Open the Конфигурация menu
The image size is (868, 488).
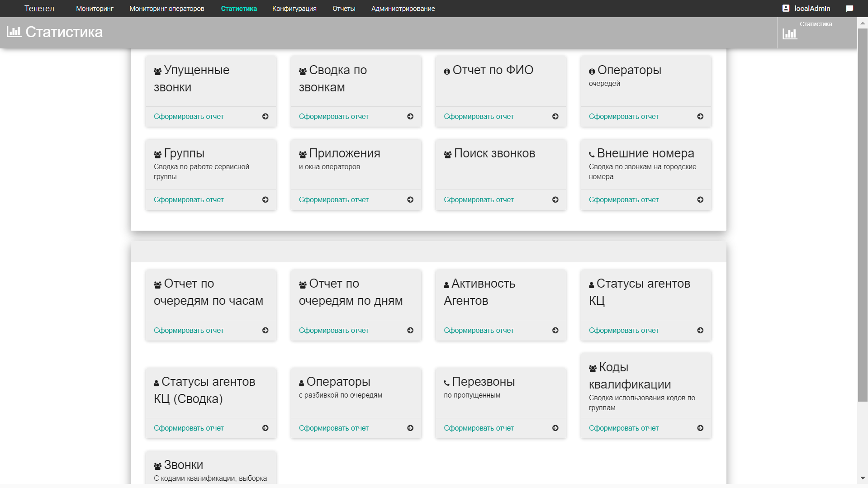(x=294, y=9)
